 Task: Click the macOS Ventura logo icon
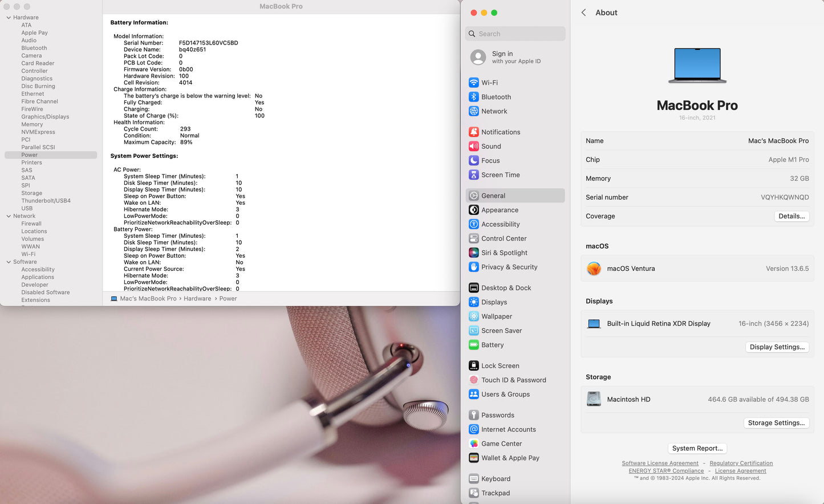[594, 269]
